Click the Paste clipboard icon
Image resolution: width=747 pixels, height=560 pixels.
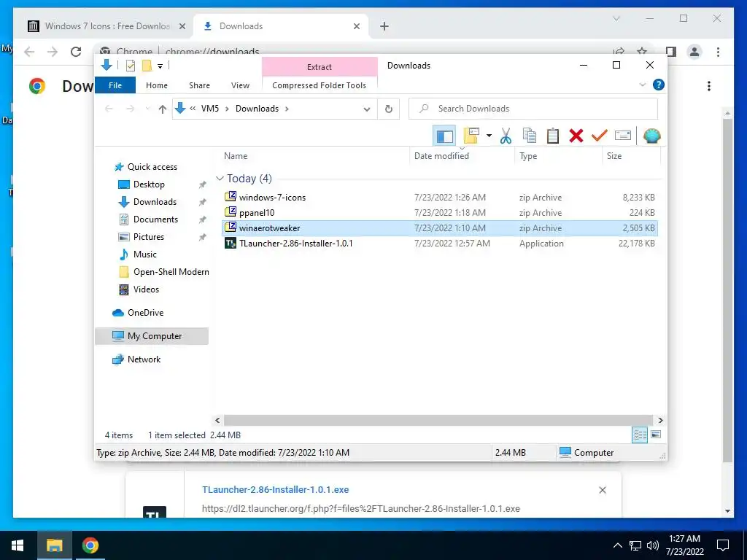pos(553,136)
